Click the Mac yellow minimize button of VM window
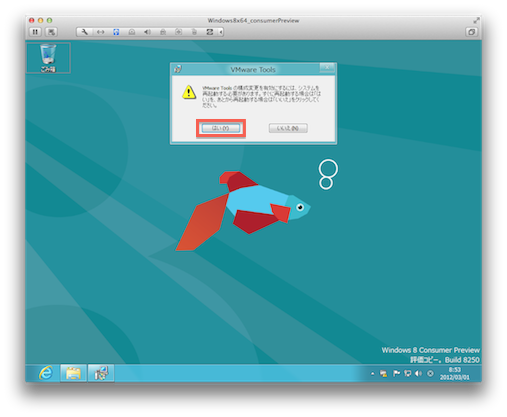Screen dimensions: 507x417 (x=40, y=20)
